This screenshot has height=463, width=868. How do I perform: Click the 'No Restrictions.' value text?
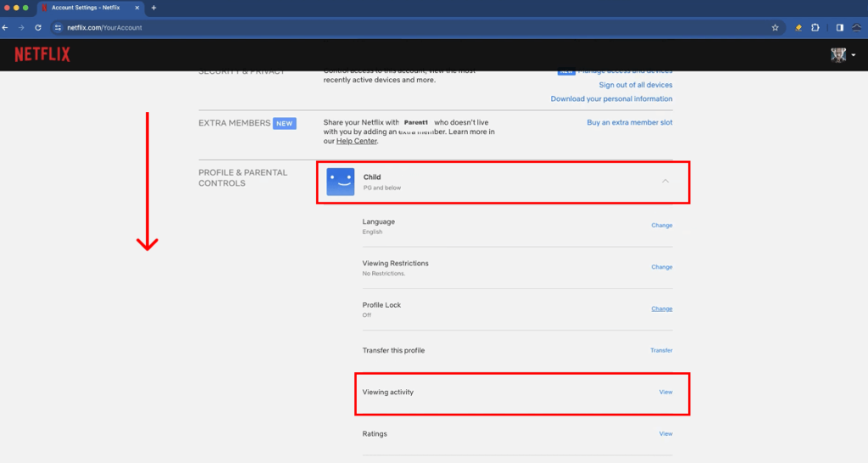click(384, 274)
